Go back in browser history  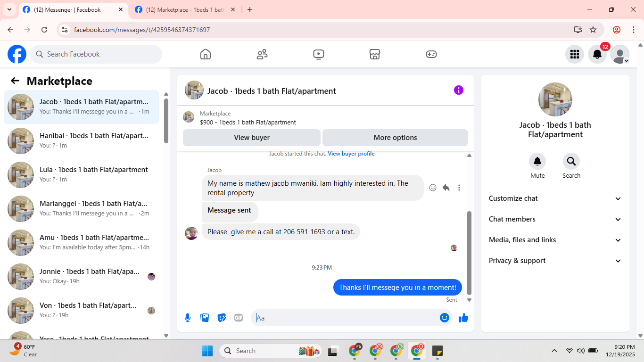pyautogui.click(x=10, y=30)
